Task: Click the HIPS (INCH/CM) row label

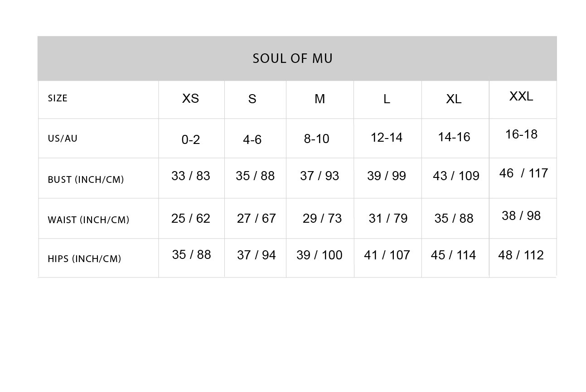Action: (x=84, y=259)
